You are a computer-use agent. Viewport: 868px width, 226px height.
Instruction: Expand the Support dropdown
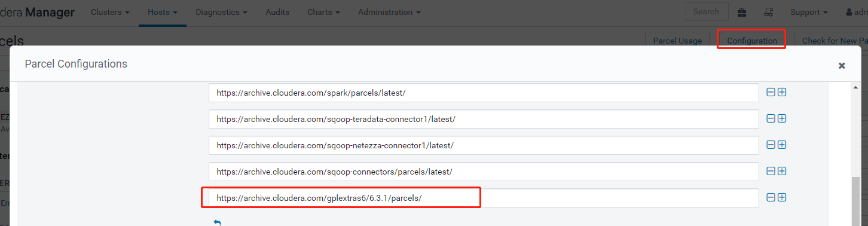(809, 12)
